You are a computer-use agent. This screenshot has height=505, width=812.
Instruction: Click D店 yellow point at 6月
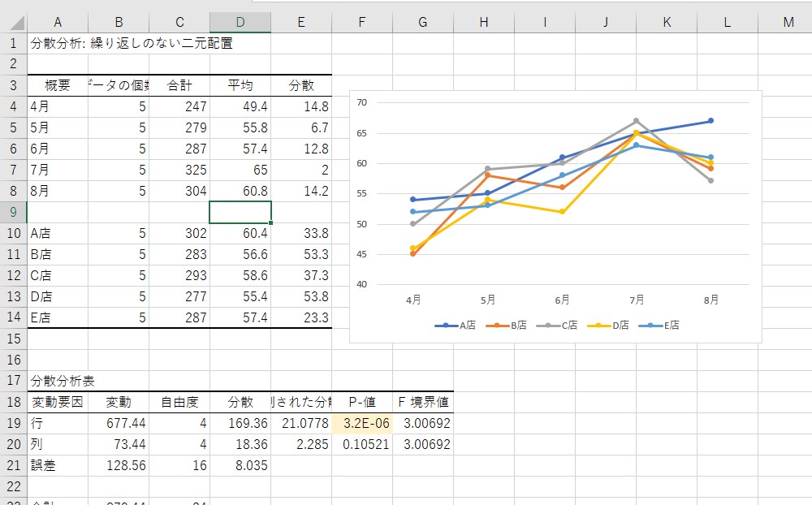click(563, 212)
